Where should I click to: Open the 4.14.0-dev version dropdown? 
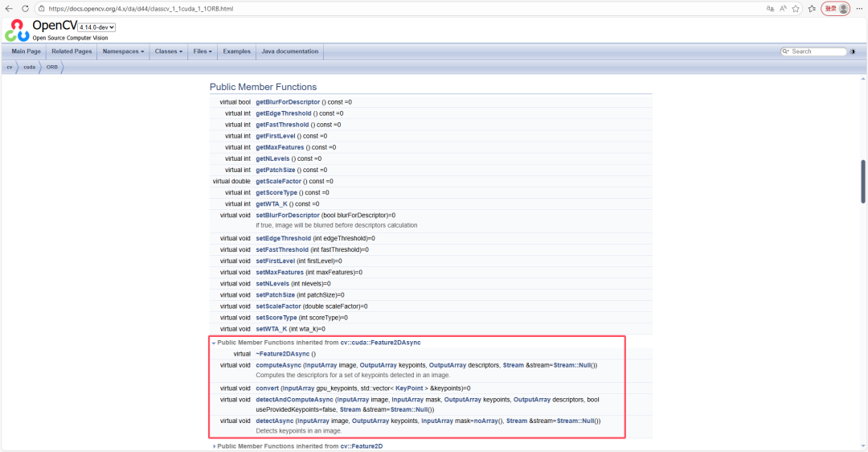(96, 27)
